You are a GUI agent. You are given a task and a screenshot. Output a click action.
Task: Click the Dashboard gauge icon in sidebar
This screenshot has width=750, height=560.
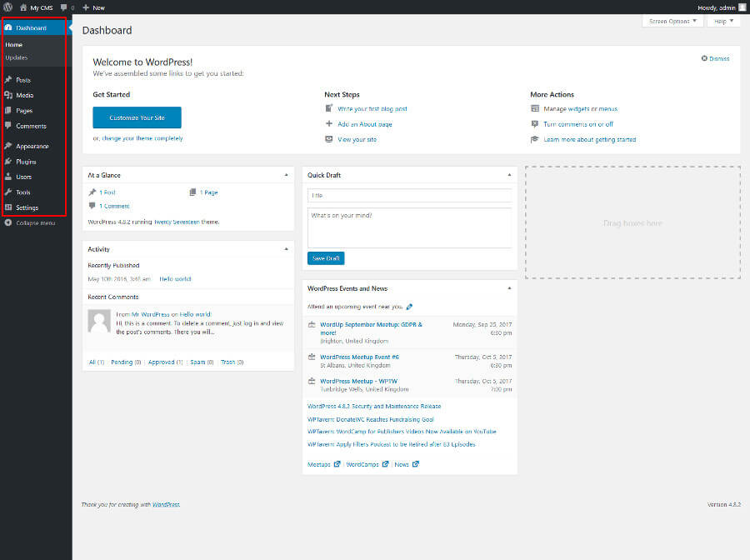click(x=8, y=27)
